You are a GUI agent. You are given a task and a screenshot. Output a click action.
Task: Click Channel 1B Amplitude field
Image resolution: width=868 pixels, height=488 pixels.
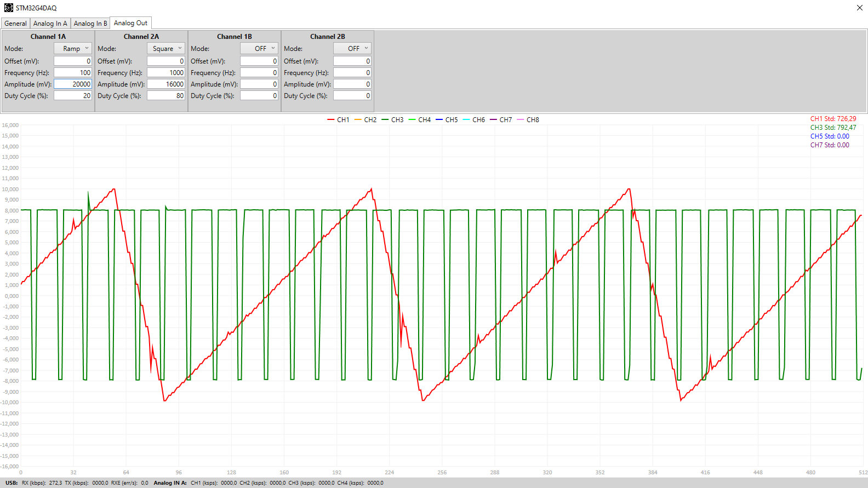(x=259, y=84)
